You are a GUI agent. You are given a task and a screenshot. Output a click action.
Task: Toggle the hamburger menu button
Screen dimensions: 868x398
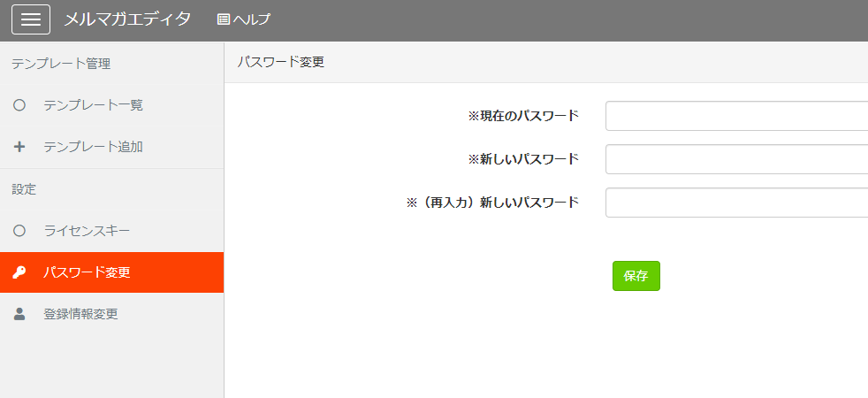[31, 19]
